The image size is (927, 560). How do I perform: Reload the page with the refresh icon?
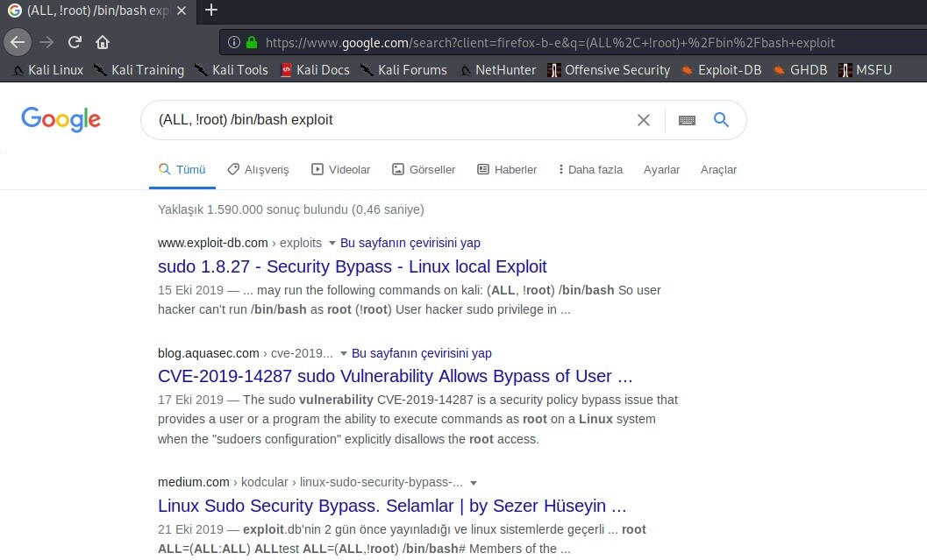click(x=75, y=42)
